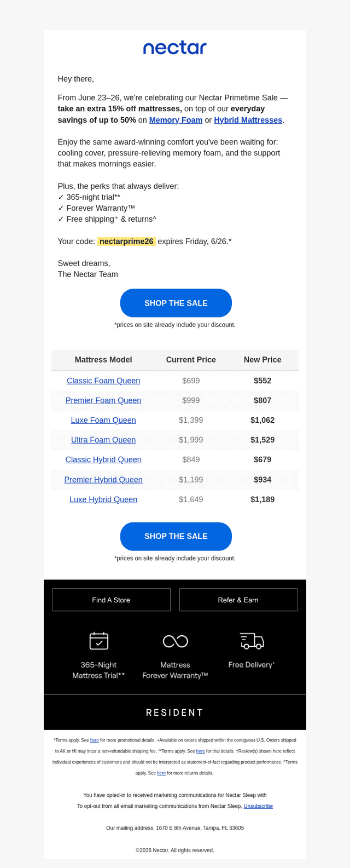Click the Unsubscribe link

(x=258, y=806)
